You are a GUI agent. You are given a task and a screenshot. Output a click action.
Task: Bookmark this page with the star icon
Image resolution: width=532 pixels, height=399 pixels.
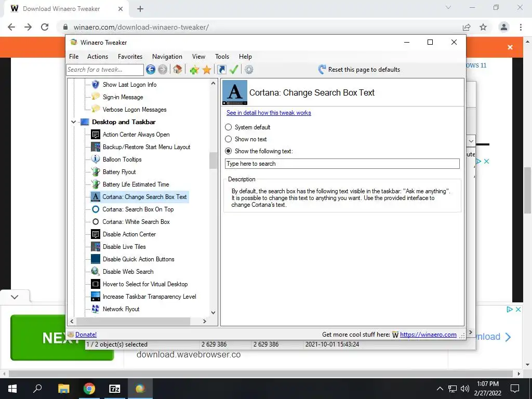pos(483,27)
